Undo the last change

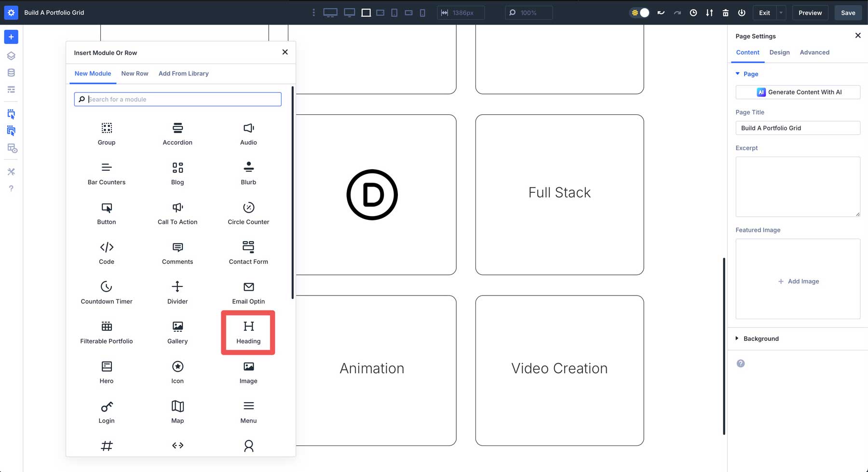point(661,13)
